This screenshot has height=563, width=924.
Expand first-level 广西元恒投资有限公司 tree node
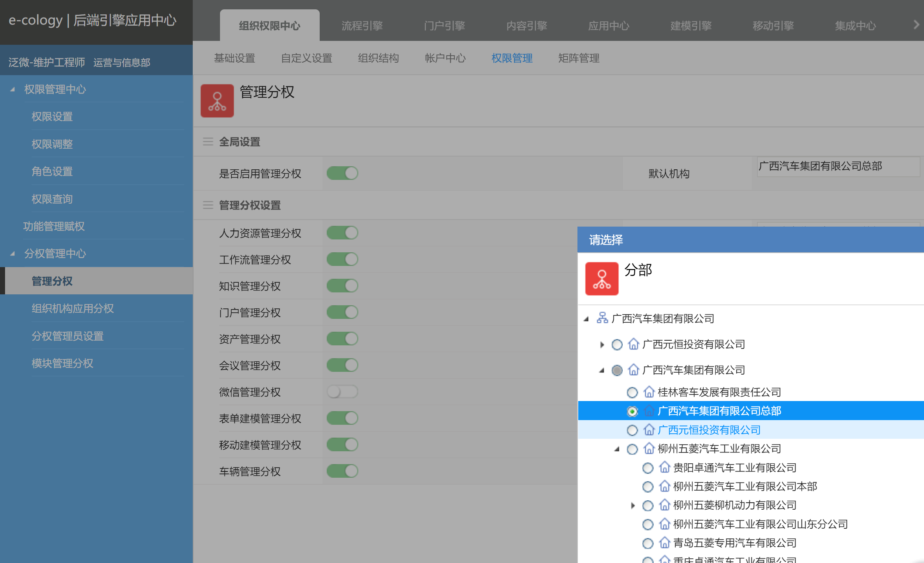(602, 345)
